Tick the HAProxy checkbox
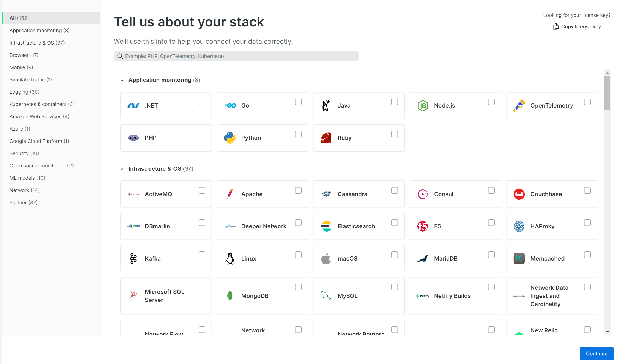617x364 pixels. (x=587, y=223)
